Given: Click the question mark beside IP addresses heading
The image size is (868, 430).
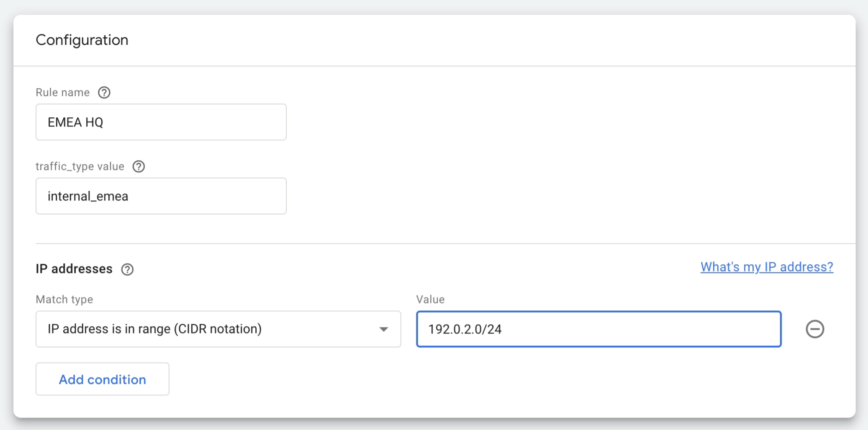Looking at the screenshot, I should (x=127, y=269).
